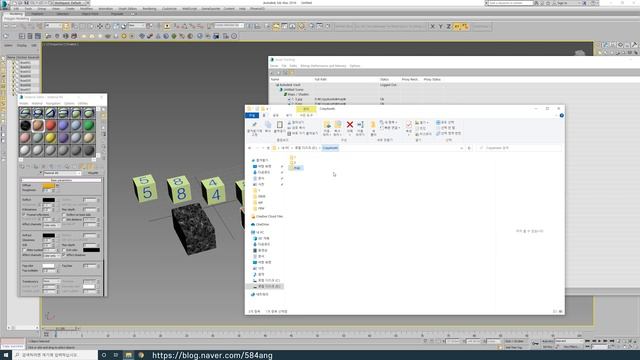This screenshot has height=360, width=640.
Task: Pick material from object eyedropper icon
Action: tap(41, 173)
